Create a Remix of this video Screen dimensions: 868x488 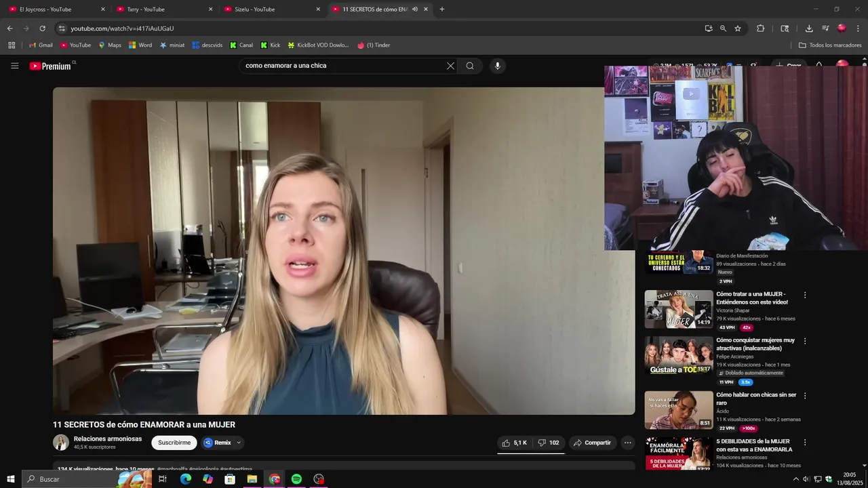217,443
